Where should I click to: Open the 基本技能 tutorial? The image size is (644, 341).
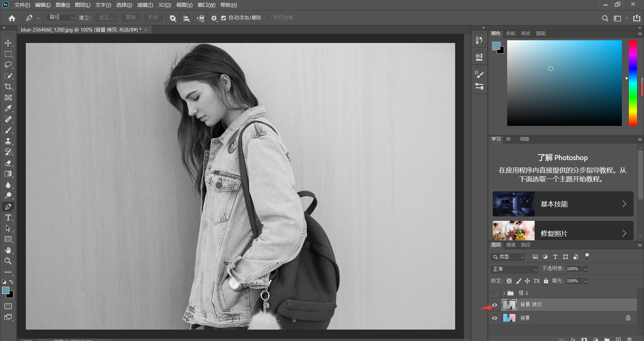point(563,204)
